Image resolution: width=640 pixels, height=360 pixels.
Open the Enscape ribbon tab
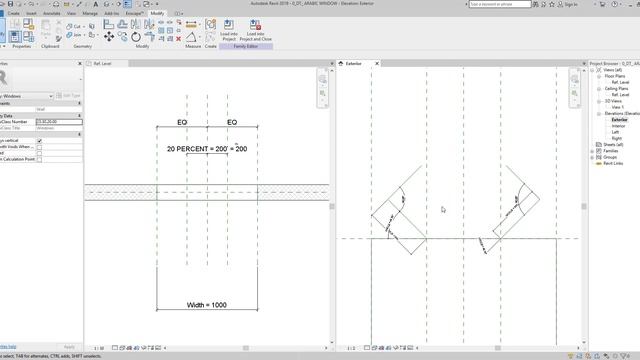(x=134, y=13)
